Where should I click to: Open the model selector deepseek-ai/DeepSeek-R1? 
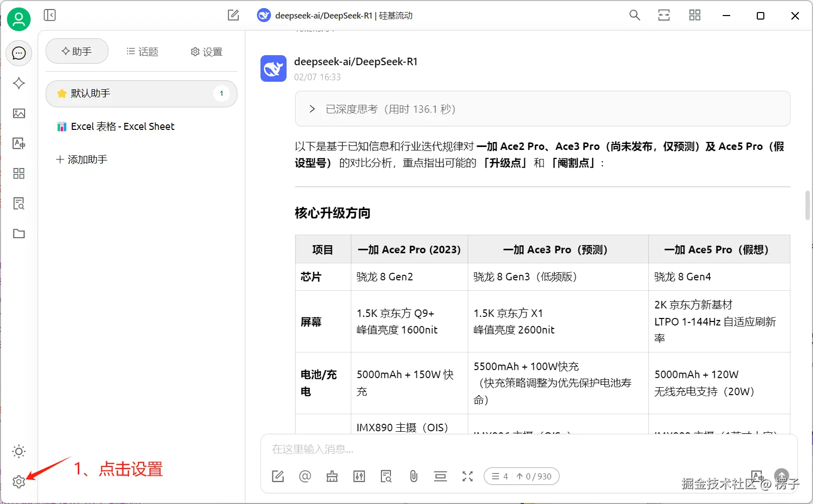(x=335, y=16)
